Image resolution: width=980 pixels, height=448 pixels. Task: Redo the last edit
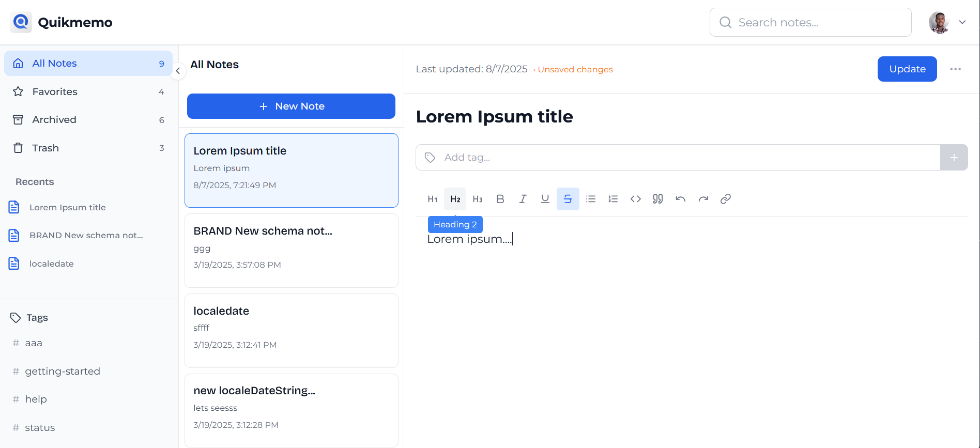coord(703,199)
